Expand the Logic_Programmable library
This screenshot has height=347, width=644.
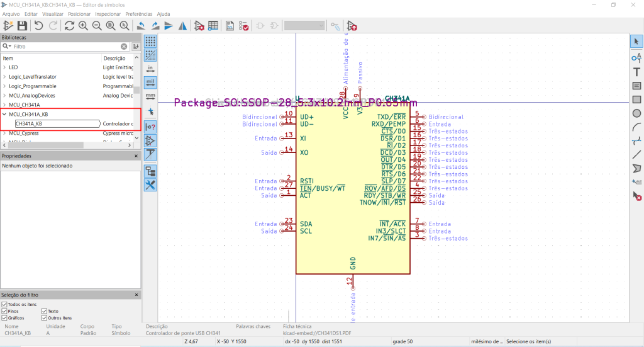point(4,86)
